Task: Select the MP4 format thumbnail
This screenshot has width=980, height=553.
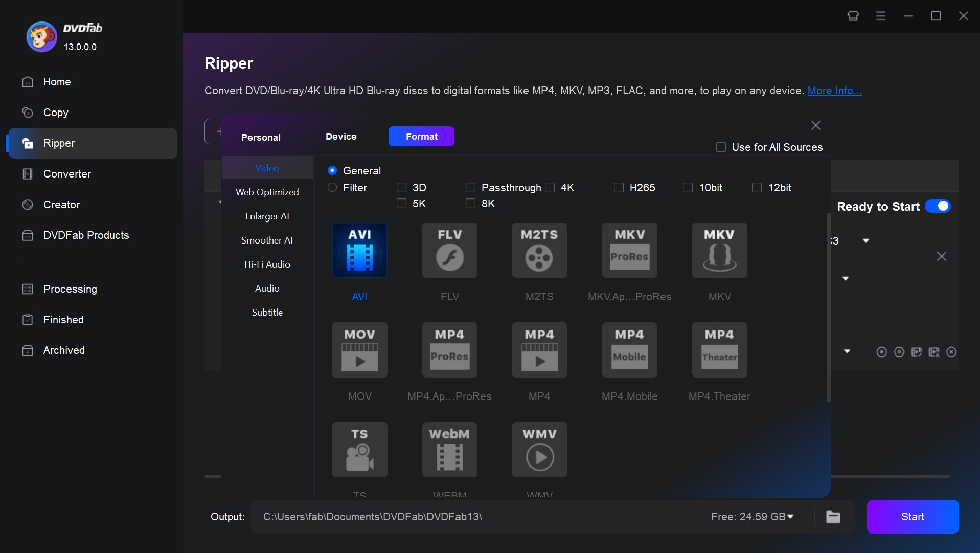Action: (539, 350)
